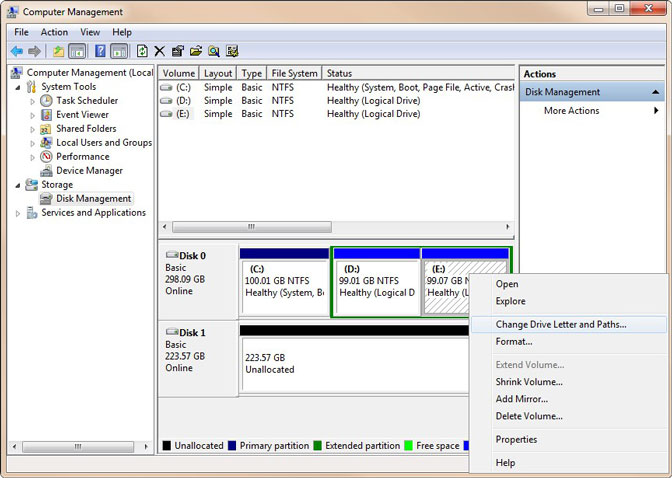Click the Layout column header
The height and width of the screenshot is (478, 672).
point(218,73)
